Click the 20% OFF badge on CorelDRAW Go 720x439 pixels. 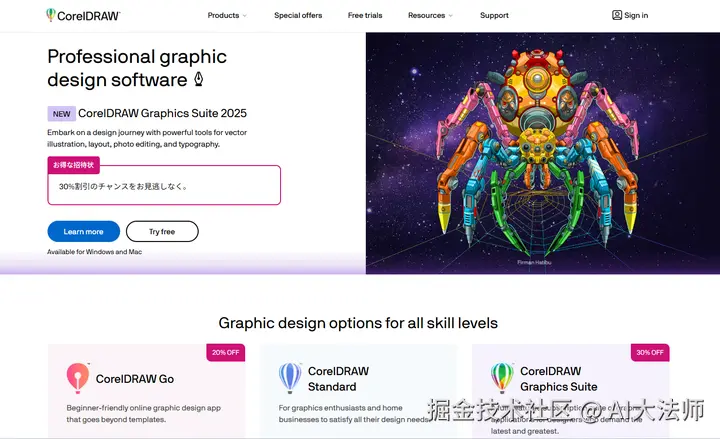coord(225,352)
